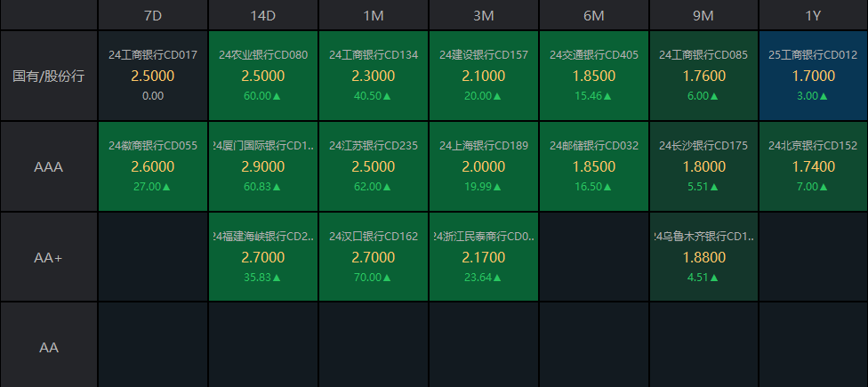868x387 pixels.
Task: Click the AA+ rating row header
Action: pos(49,257)
